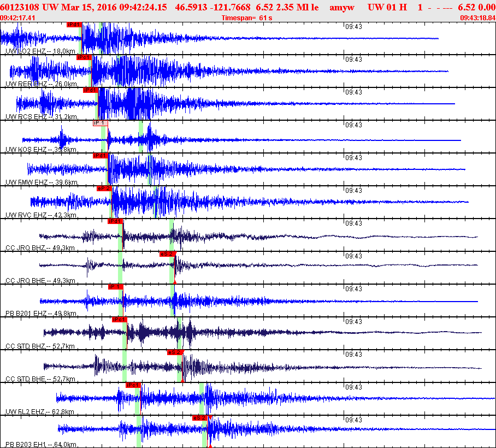This screenshot has width=496, height=448.
Task: Click the iPd1 flag on UW FMW trace
Action: tap(100, 156)
